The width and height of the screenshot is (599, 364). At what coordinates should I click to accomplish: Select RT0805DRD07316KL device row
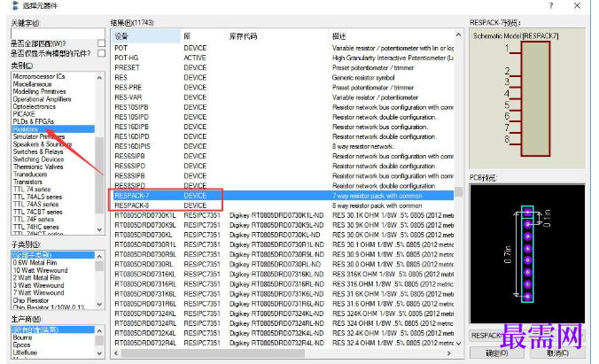283,275
